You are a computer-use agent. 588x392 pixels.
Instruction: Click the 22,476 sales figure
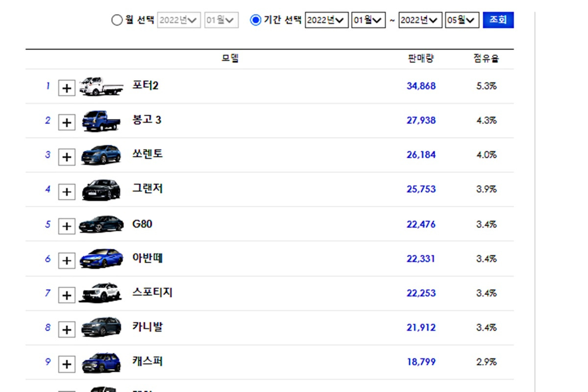pyautogui.click(x=421, y=224)
